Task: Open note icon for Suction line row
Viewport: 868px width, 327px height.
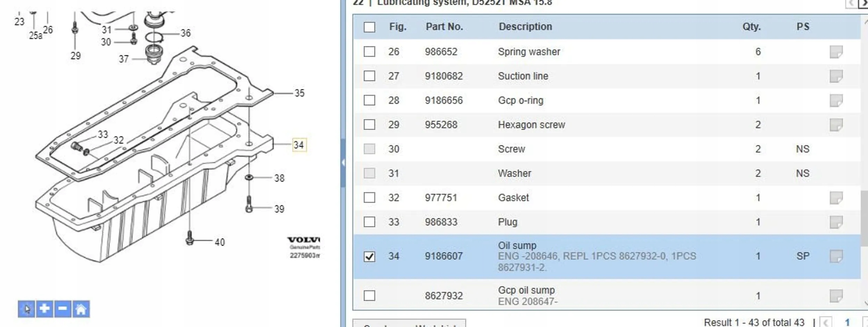Action: [x=836, y=76]
